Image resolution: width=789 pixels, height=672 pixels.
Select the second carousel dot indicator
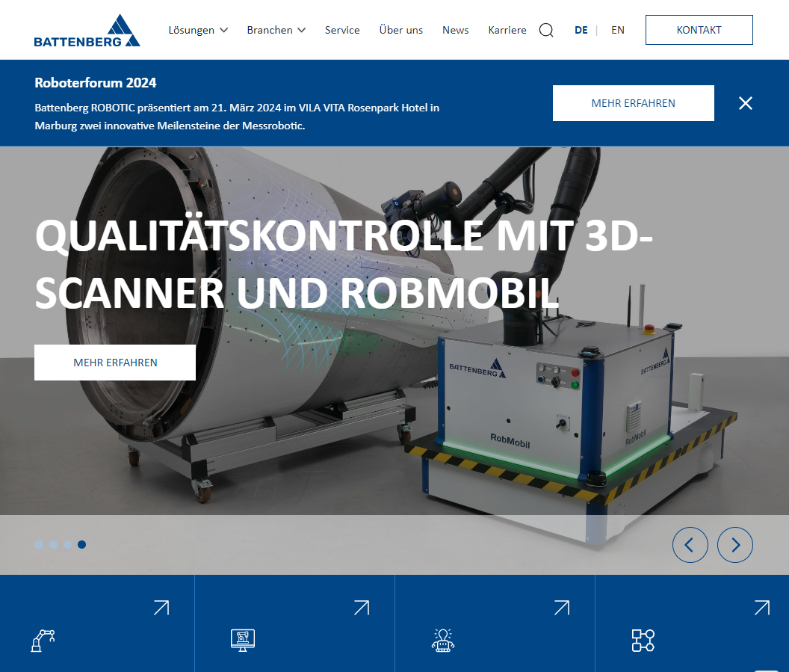click(x=53, y=545)
